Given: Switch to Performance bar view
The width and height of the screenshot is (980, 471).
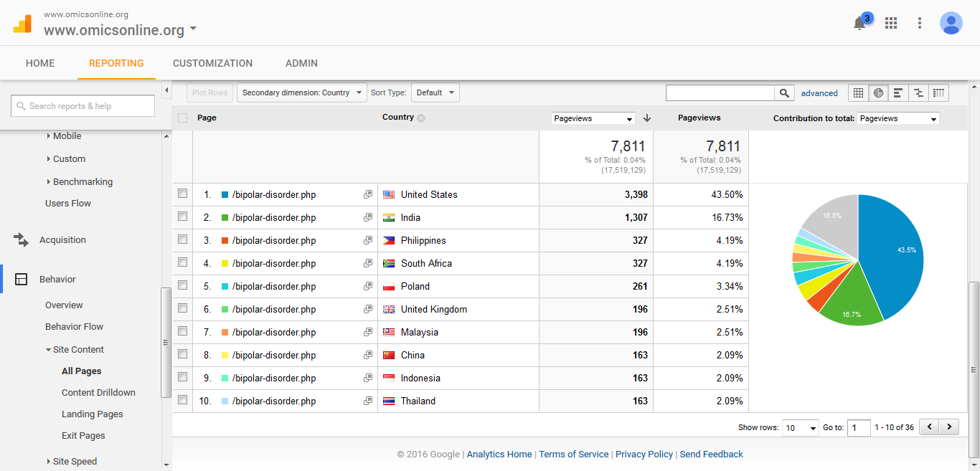Looking at the screenshot, I should 898,92.
